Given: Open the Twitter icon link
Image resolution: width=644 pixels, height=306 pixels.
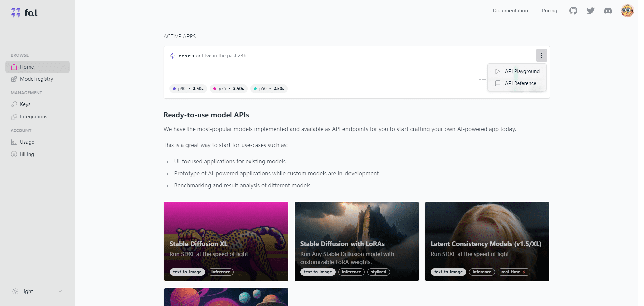Looking at the screenshot, I should pos(591,11).
